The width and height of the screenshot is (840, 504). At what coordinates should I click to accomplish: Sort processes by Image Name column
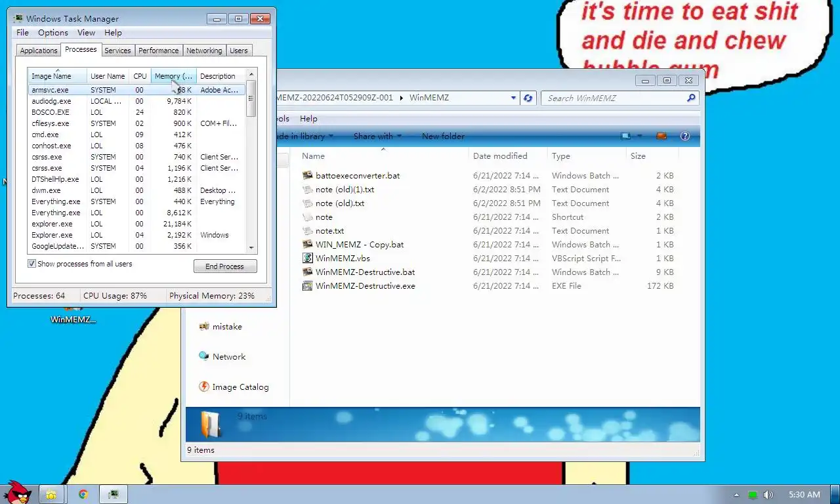tap(57, 76)
